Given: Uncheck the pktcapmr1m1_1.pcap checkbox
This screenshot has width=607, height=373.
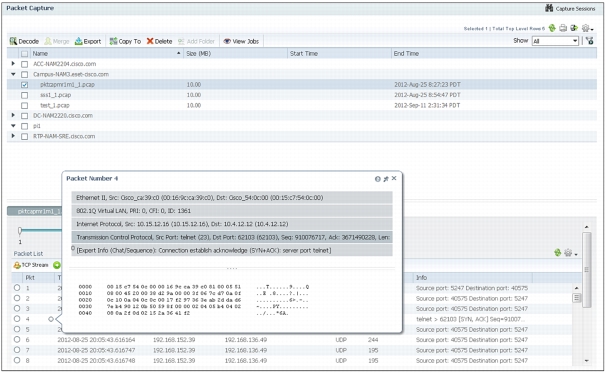Looking at the screenshot, I should point(24,85).
